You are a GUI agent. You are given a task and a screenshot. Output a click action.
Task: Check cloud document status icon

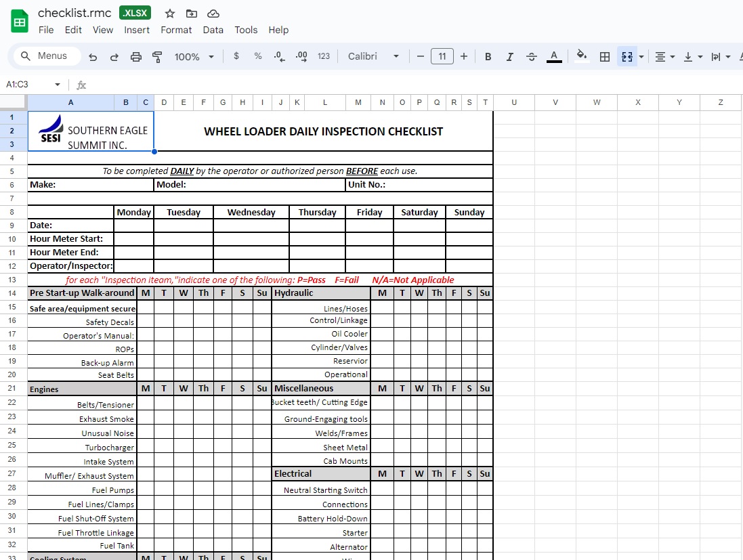[x=213, y=14]
